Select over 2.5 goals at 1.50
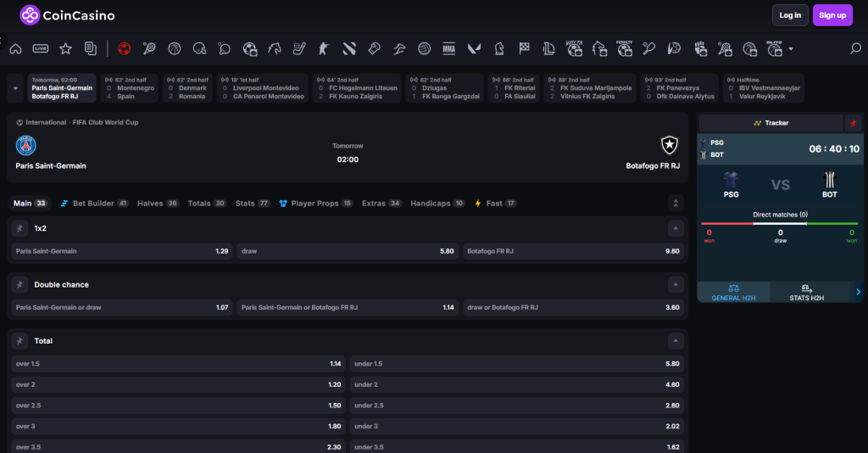This screenshot has height=453, width=868. pos(178,405)
